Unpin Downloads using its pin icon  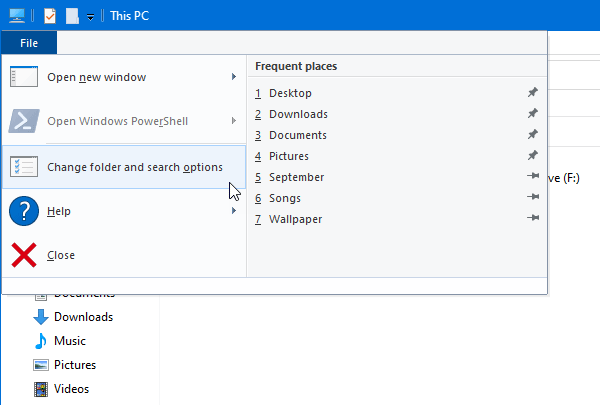pos(533,113)
